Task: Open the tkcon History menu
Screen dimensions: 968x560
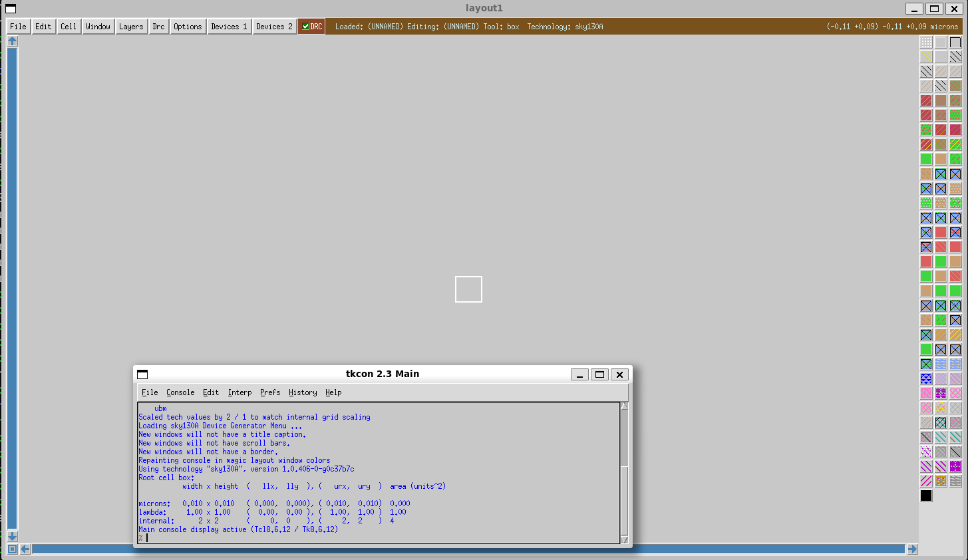Action: (303, 392)
